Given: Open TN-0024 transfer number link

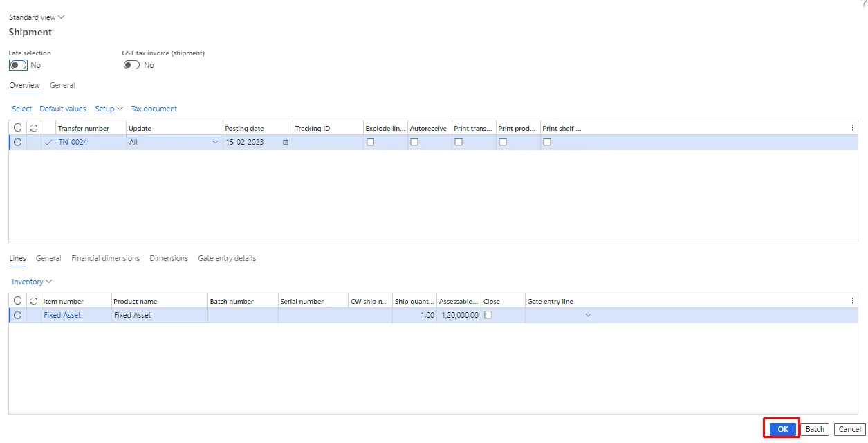Looking at the screenshot, I should tap(73, 142).
